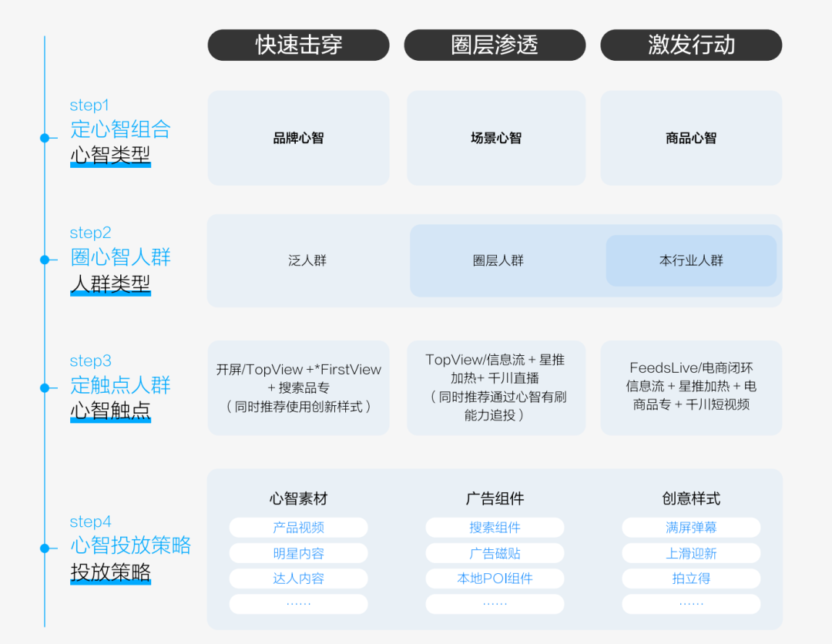Choose the 场景心智 card
Viewport: 832px width, 644px height.
[495, 139]
